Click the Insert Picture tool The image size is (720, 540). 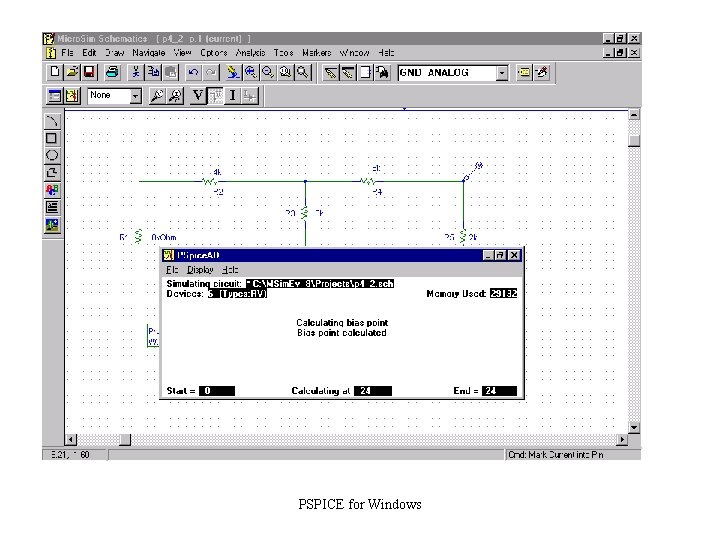click(52, 225)
